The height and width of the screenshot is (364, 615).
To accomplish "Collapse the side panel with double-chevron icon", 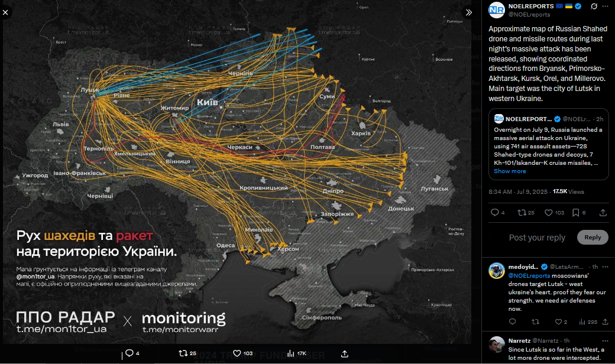I will [x=469, y=12].
